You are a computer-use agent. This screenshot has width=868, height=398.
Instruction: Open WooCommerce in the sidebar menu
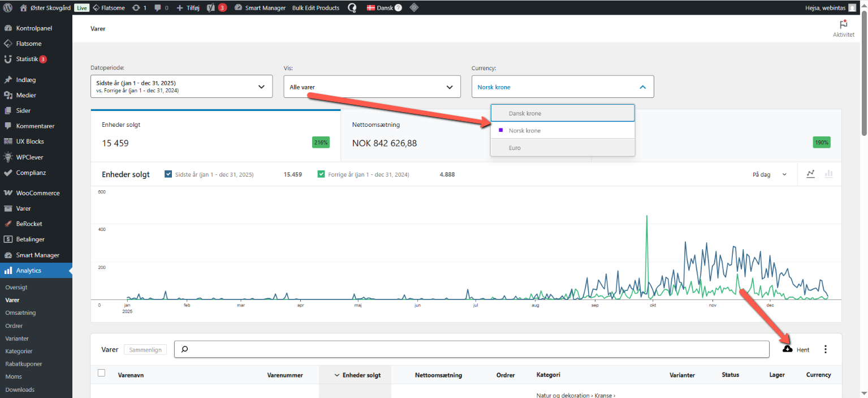(x=37, y=193)
